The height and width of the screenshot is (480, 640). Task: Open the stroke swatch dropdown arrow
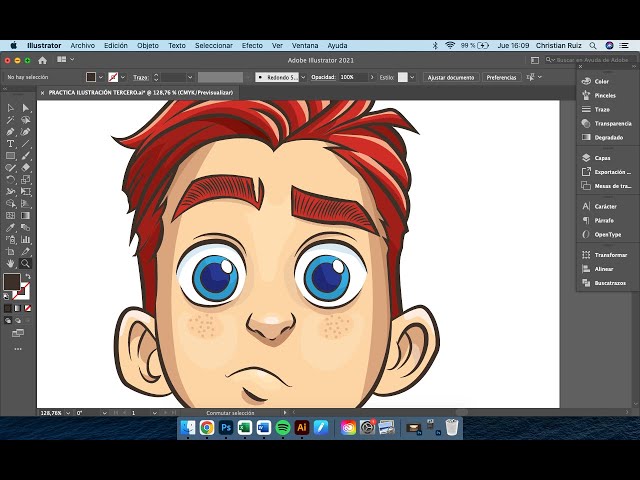pyautogui.click(x=123, y=77)
